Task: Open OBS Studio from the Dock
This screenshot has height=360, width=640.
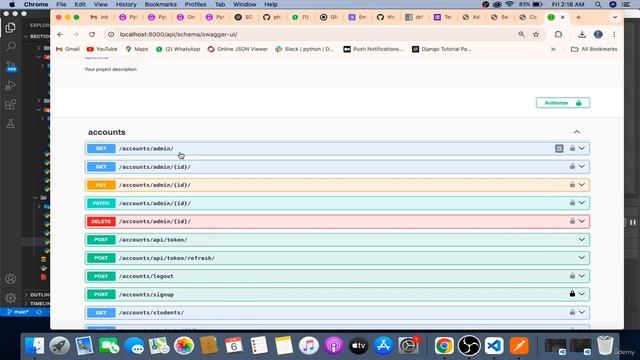Action: click(469, 346)
